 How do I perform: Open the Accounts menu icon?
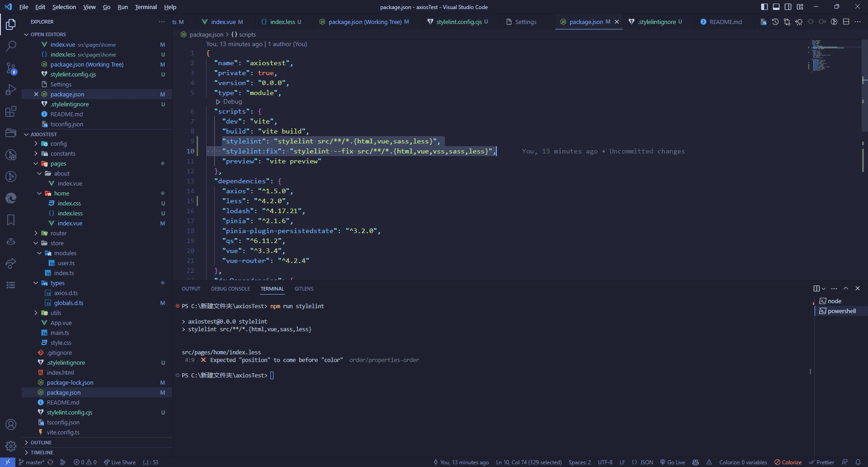(11, 424)
